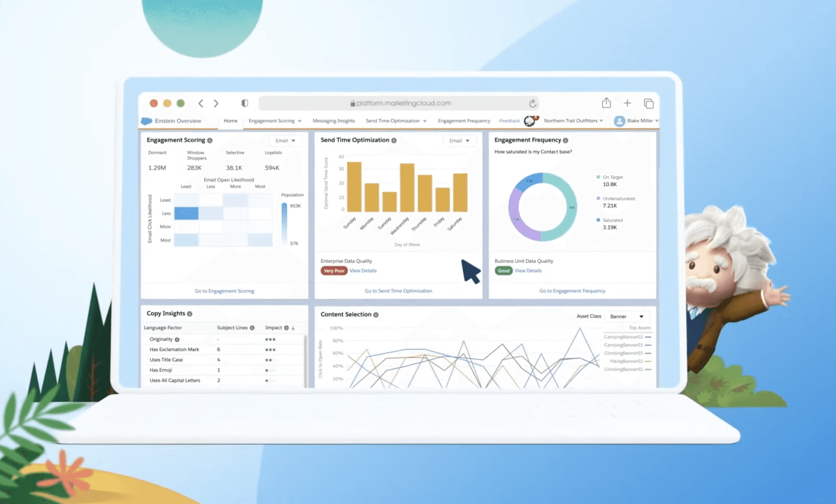Viewport: 836px width, 504px height.
Task: Click the Wednesday bar in chart
Action: [x=407, y=188]
